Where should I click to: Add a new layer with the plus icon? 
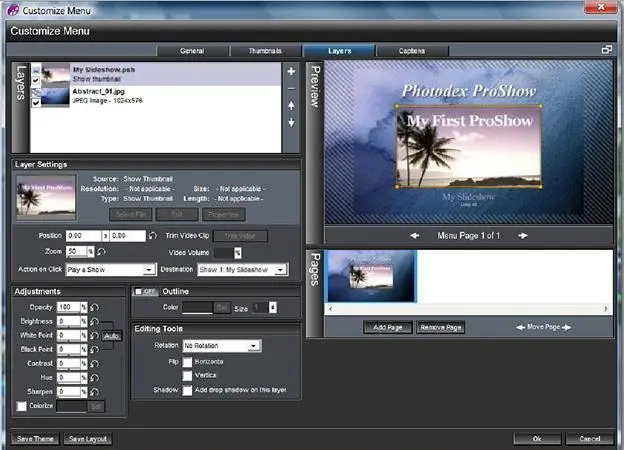point(291,71)
